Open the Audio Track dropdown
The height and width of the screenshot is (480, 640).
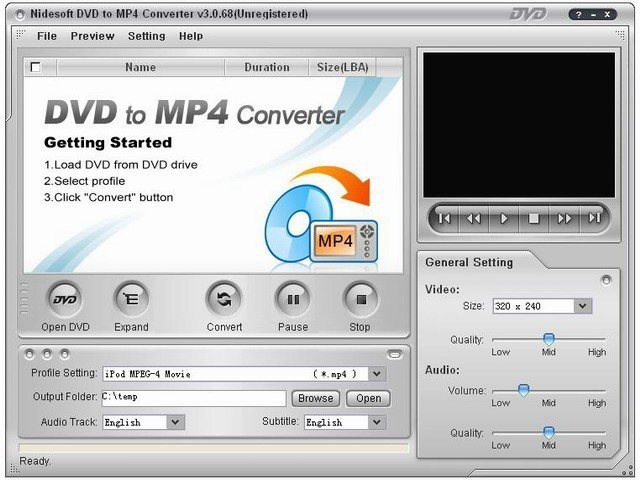point(175,422)
